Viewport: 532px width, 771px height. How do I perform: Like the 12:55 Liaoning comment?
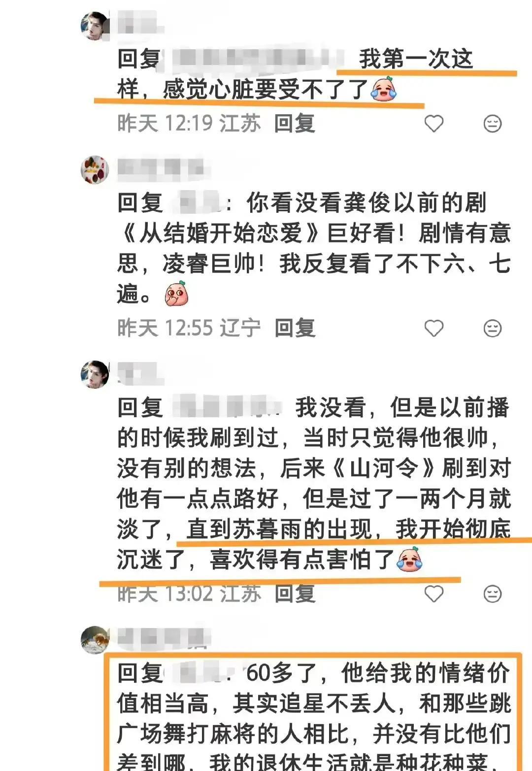434,328
